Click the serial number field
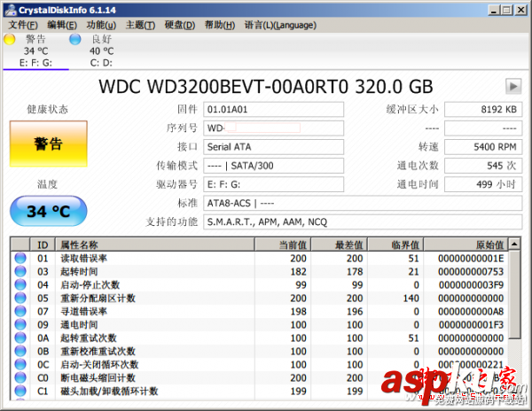 coord(273,128)
